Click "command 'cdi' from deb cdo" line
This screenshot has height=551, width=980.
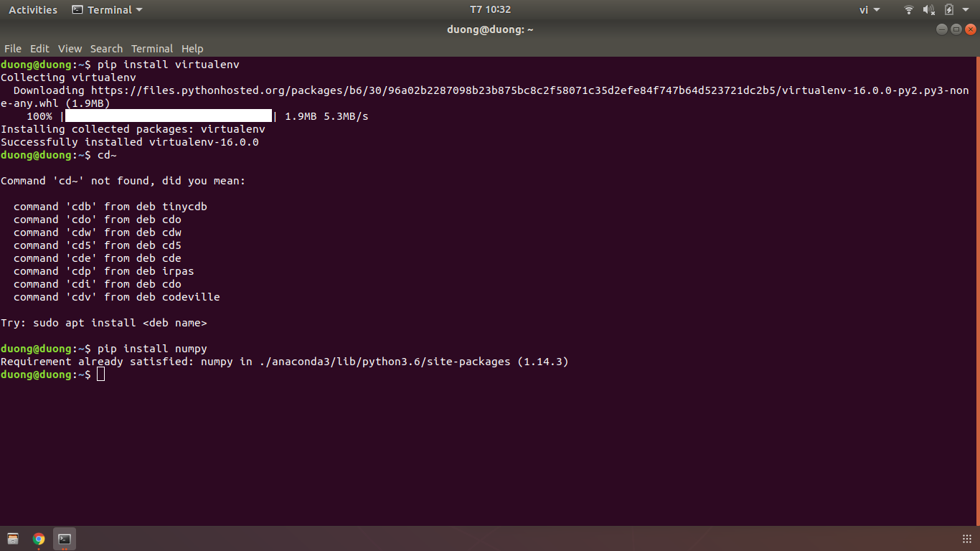click(98, 284)
